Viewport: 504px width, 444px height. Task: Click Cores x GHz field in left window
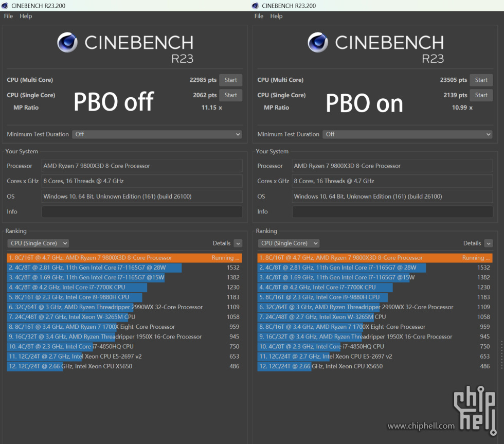pos(142,181)
